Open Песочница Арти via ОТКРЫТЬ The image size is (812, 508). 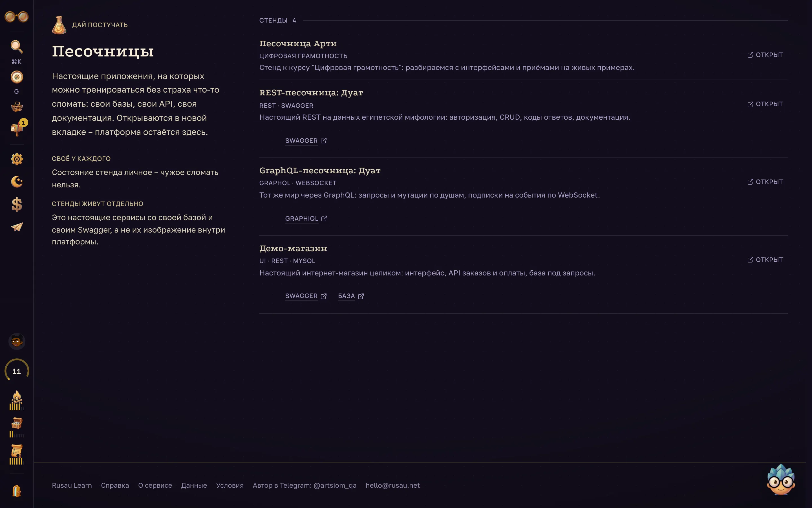765,55
